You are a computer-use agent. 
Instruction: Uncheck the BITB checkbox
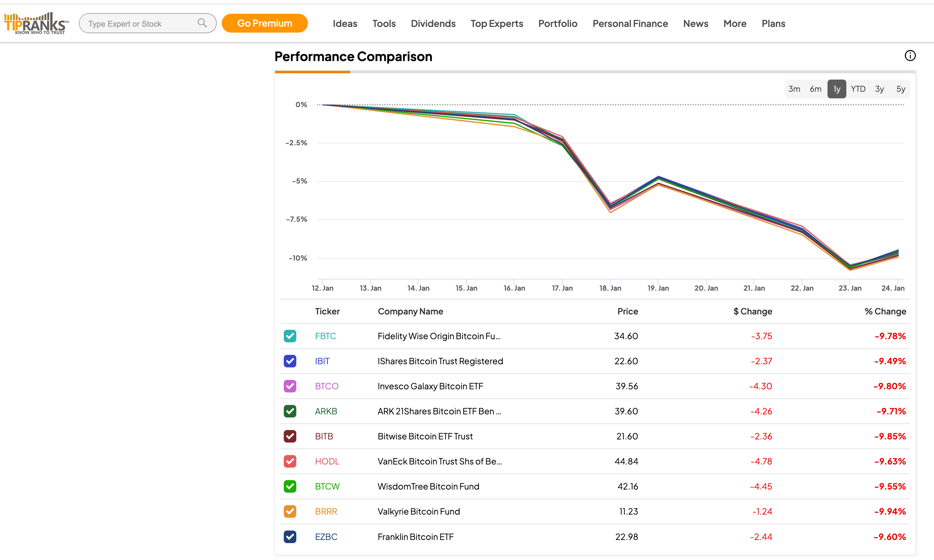(x=290, y=436)
